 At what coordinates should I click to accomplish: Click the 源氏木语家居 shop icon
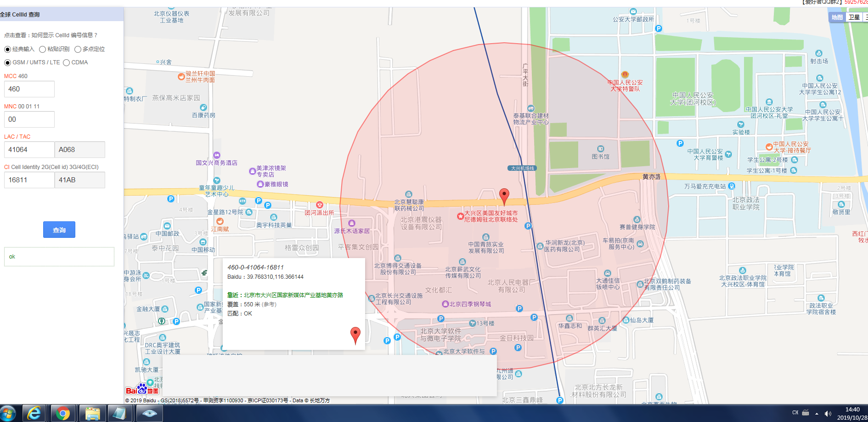(x=352, y=223)
